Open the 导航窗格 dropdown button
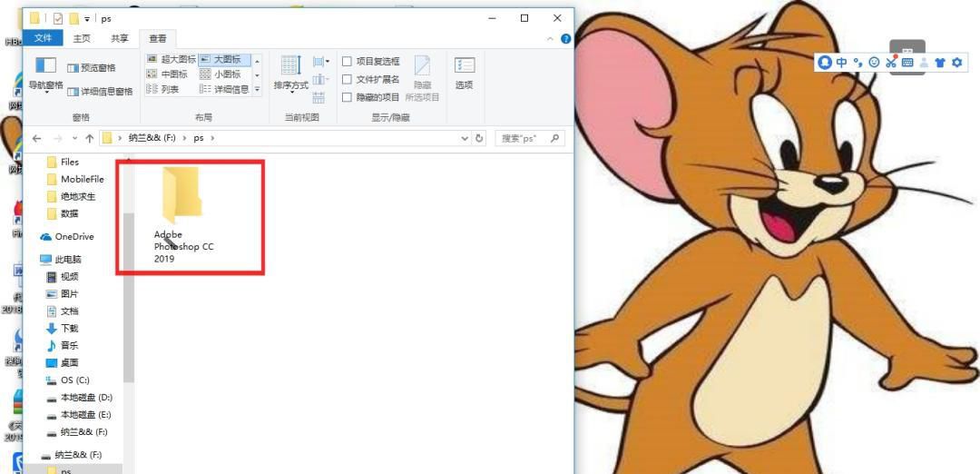Viewport: 980px width, 474px height. (45, 75)
